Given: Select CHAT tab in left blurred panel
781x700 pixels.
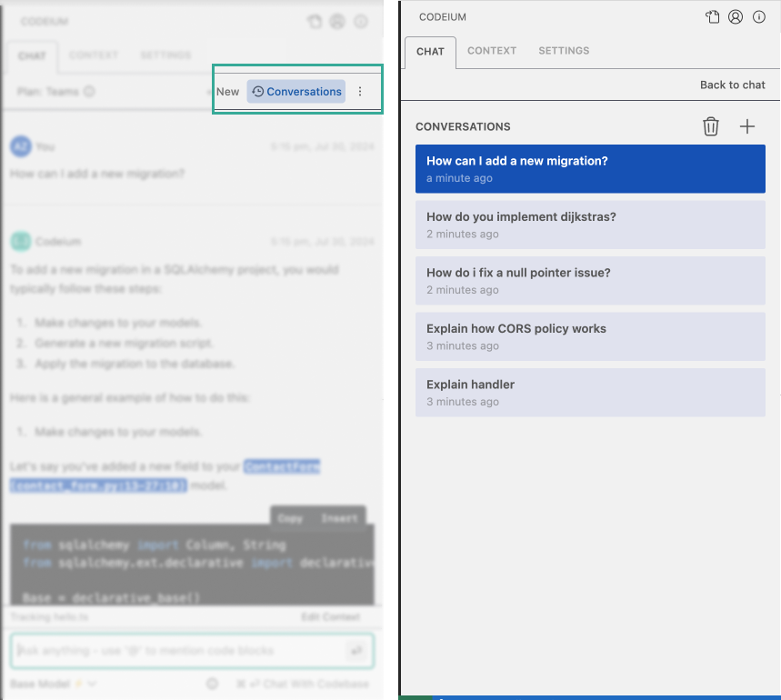Looking at the screenshot, I should click(x=33, y=55).
